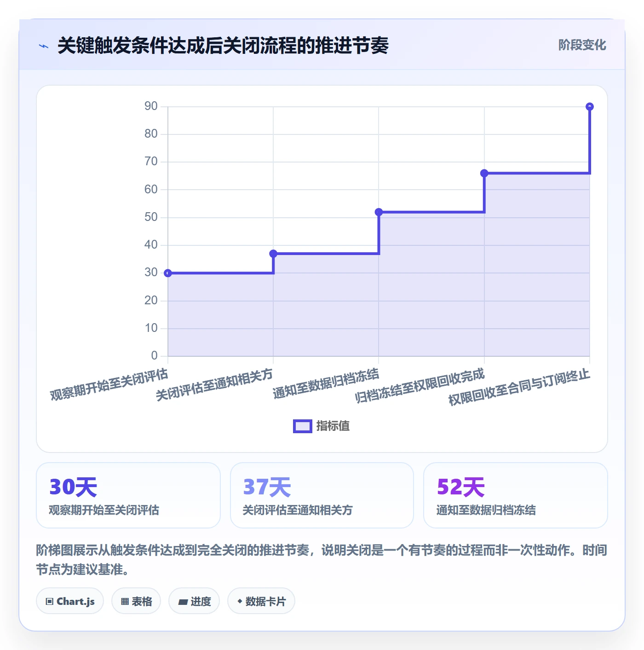Click the axis label 归档冻结至权限回收完成
Image resolution: width=644 pixels, height=650 pixels.
pyautogui.click(x=420, y=386)
